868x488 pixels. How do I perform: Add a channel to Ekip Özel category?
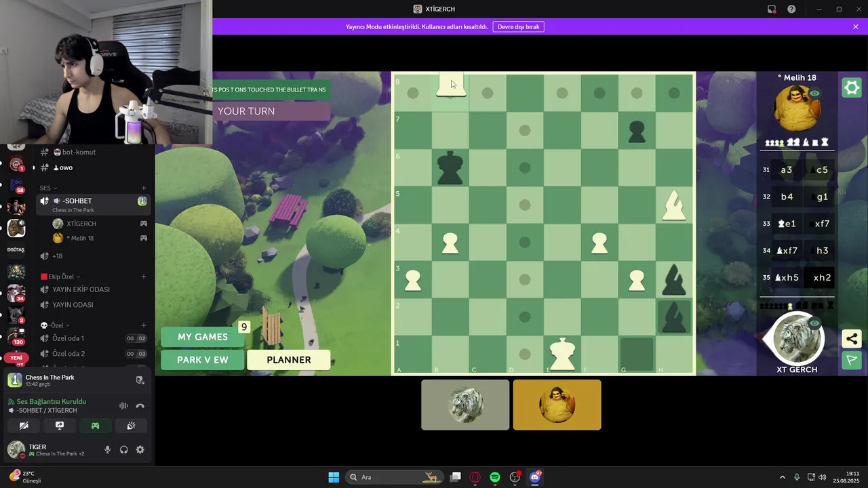click(144, 277)
